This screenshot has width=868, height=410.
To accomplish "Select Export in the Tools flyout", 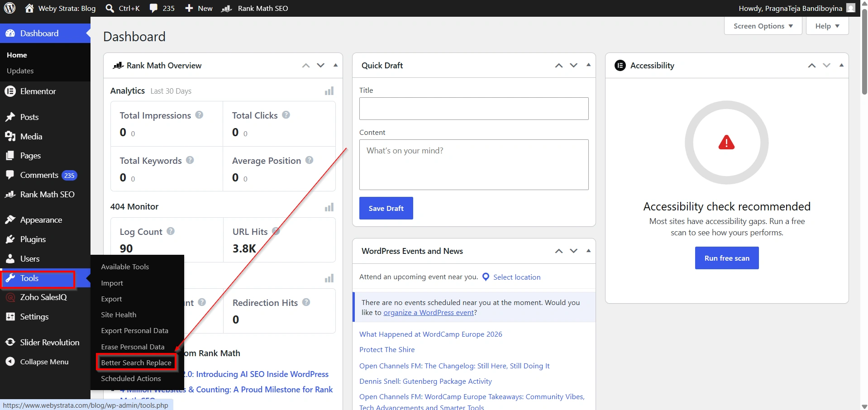I will 111,299.
